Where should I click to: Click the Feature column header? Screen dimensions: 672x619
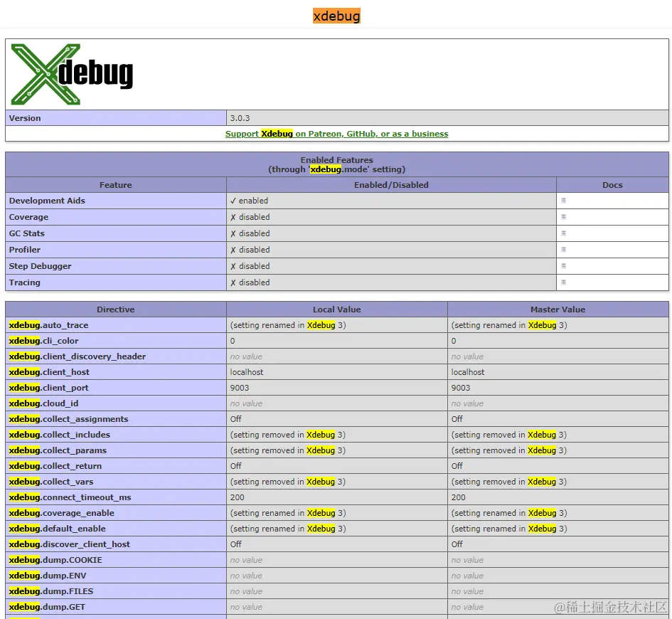116,185
